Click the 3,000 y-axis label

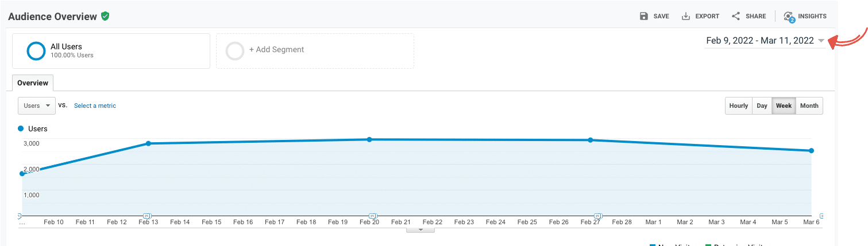(x=31, y=143)
